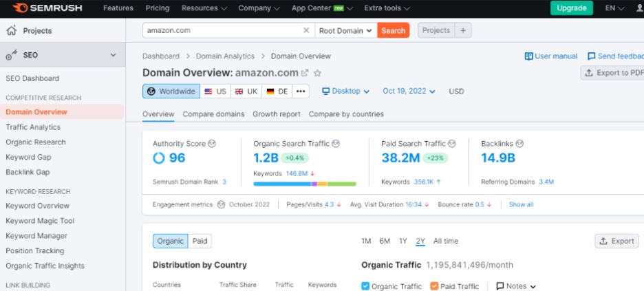This screenshot has height=291, width=644.
Task: Open Projects home icon in sidebar
Action: [x=12, y=30]
